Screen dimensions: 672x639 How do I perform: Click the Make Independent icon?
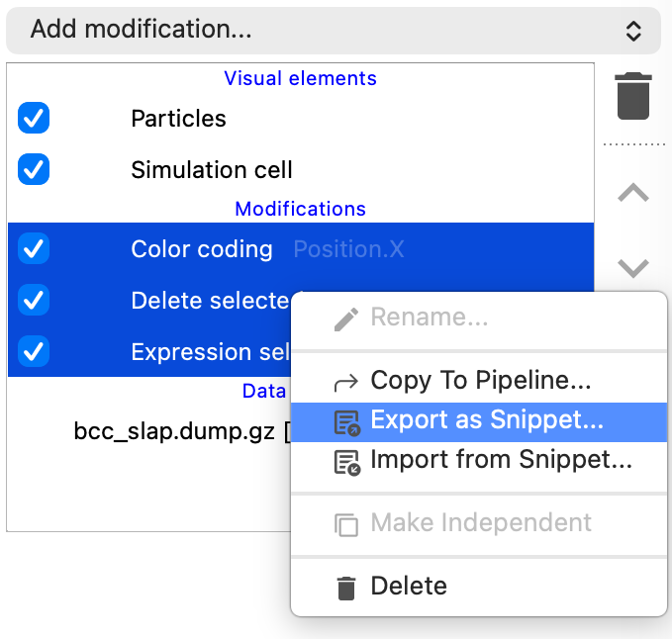tap(345, 523)
